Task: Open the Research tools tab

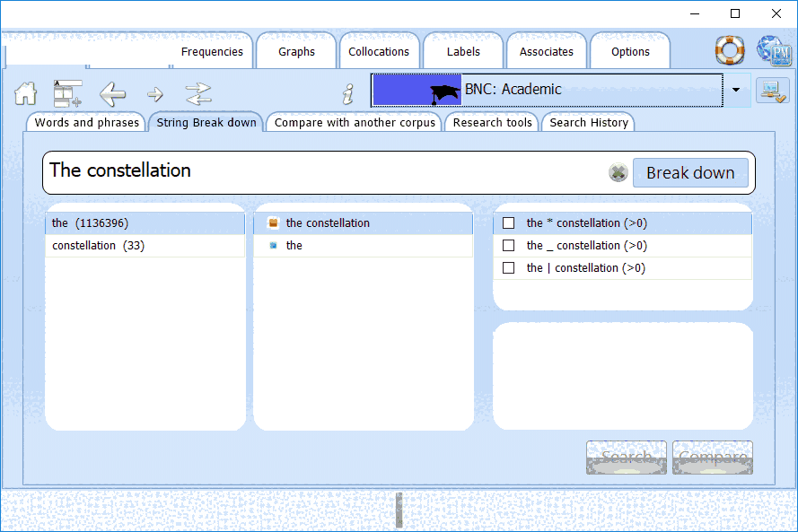Action: 492,123
